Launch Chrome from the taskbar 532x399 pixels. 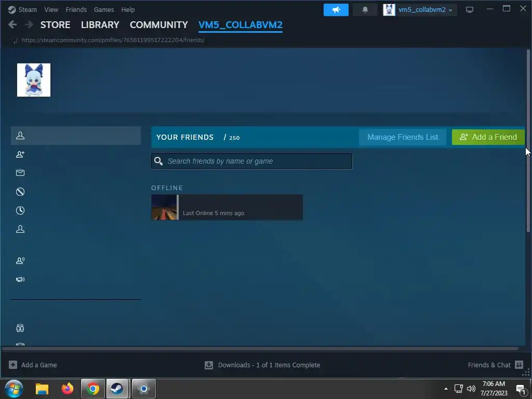tap(92, 389)
